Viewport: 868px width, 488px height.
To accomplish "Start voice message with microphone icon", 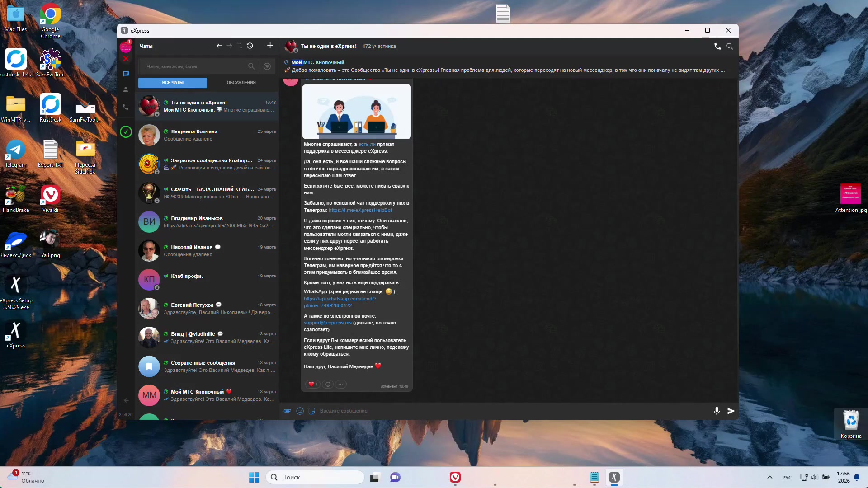I will click(717, 411).
